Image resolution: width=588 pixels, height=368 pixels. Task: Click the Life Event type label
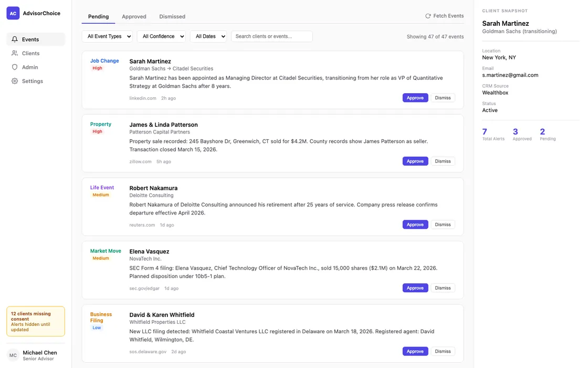tap(102, 188)
